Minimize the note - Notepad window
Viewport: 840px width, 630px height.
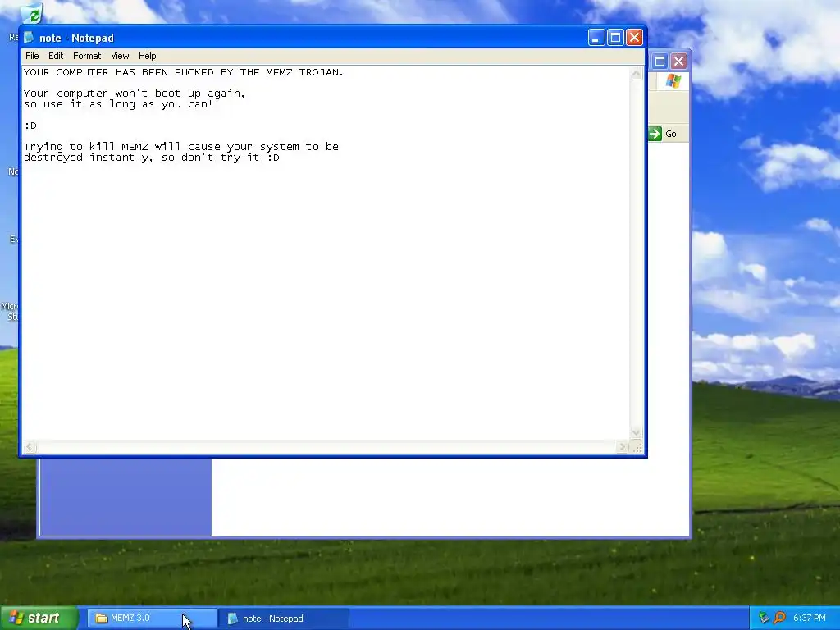(x=596, y=38)
